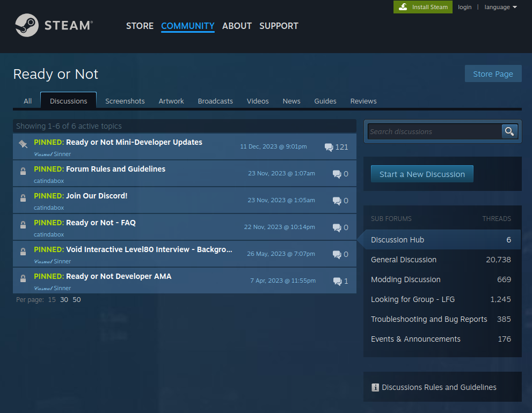The image size is (532, 413).
Task: Open the COMMUNITY menu
Action: point(188,26)
